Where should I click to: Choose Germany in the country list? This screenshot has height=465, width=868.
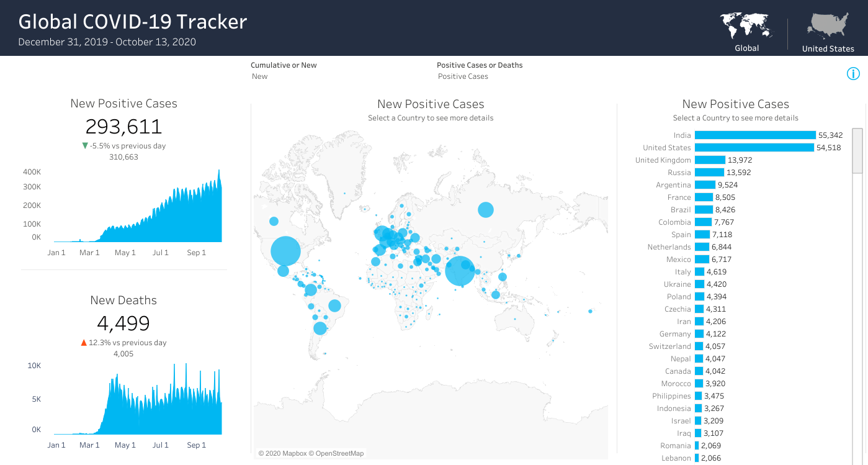(699, 334)
